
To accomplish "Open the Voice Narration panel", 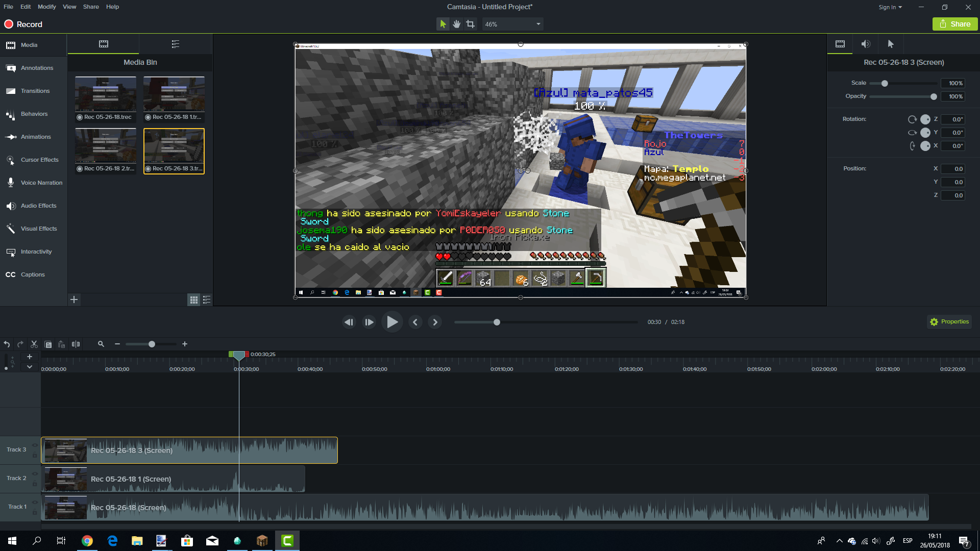I will [33, 183].
